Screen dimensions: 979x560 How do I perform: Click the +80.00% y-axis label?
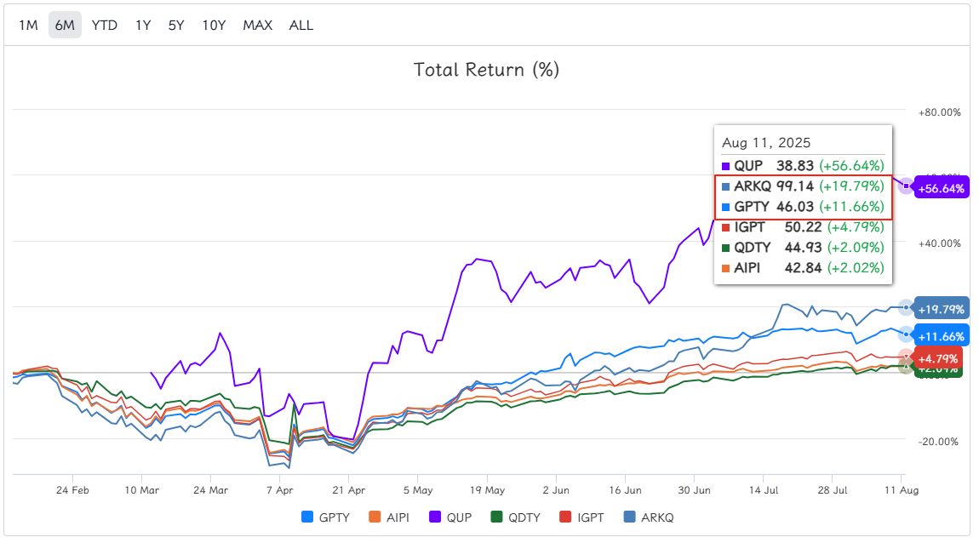939,112
